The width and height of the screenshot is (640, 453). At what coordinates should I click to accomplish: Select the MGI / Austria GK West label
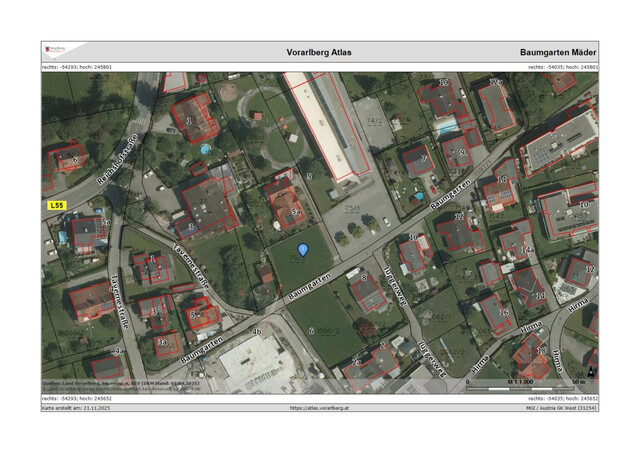[561, 408]
